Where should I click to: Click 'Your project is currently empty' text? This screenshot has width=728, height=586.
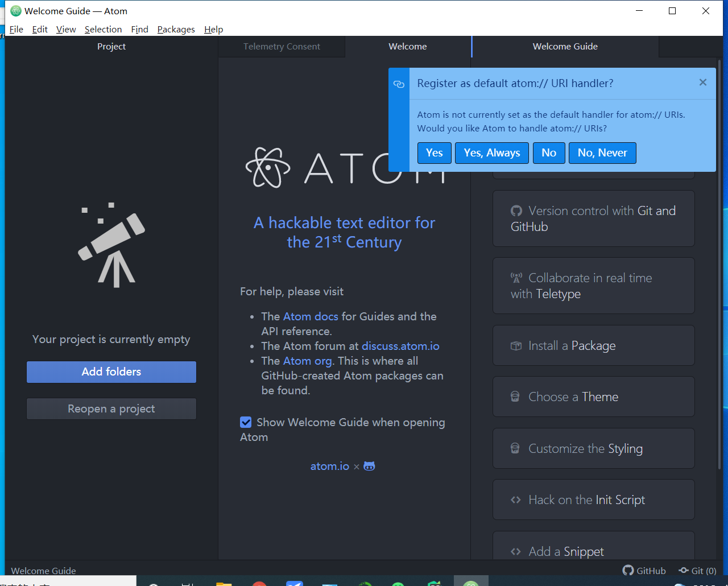(x=111, y=340)
